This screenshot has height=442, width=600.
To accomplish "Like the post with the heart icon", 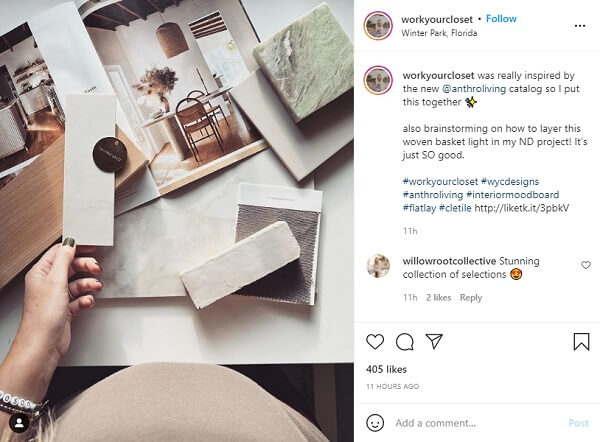I will pyautogui.click(x=375, y=341).
